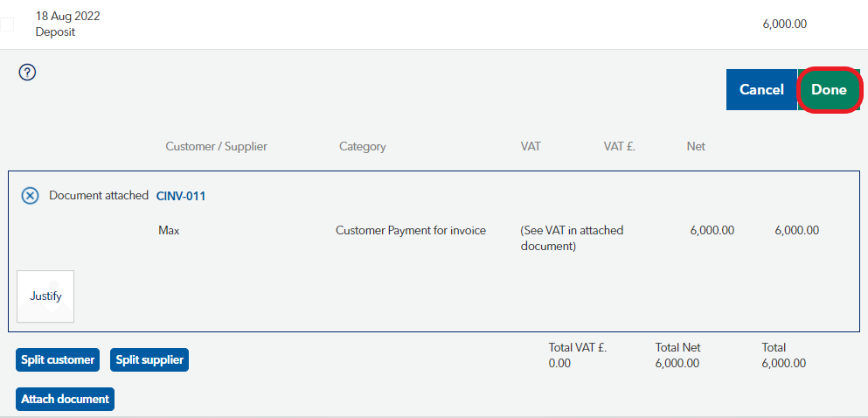Click Split customer button

coord(58,360)
